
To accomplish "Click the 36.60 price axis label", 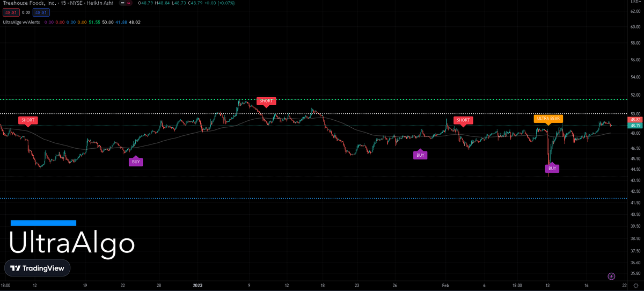I will 636,263.
